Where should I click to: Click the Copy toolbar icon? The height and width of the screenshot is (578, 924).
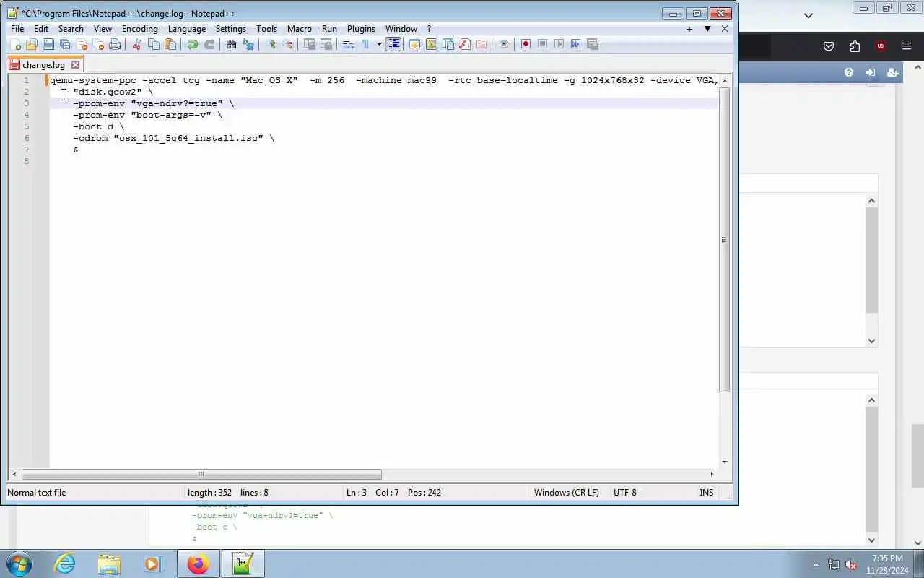tap(153, 44)
